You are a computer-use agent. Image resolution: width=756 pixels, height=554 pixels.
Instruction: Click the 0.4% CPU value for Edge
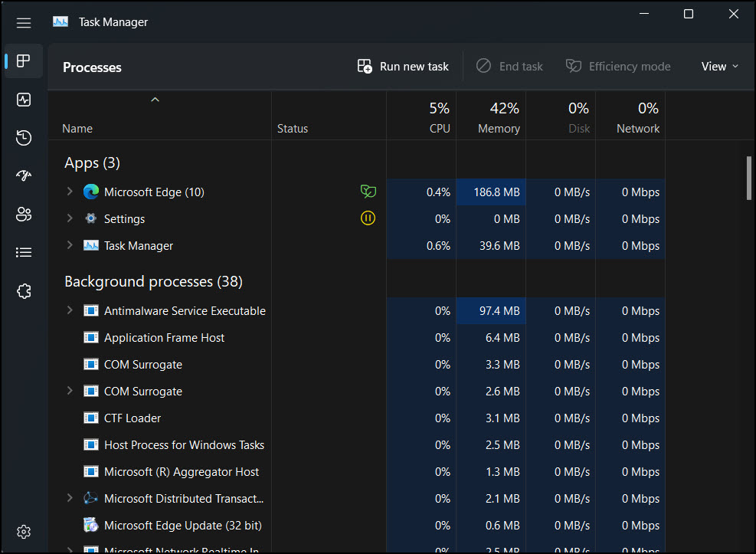coord(438,192)
